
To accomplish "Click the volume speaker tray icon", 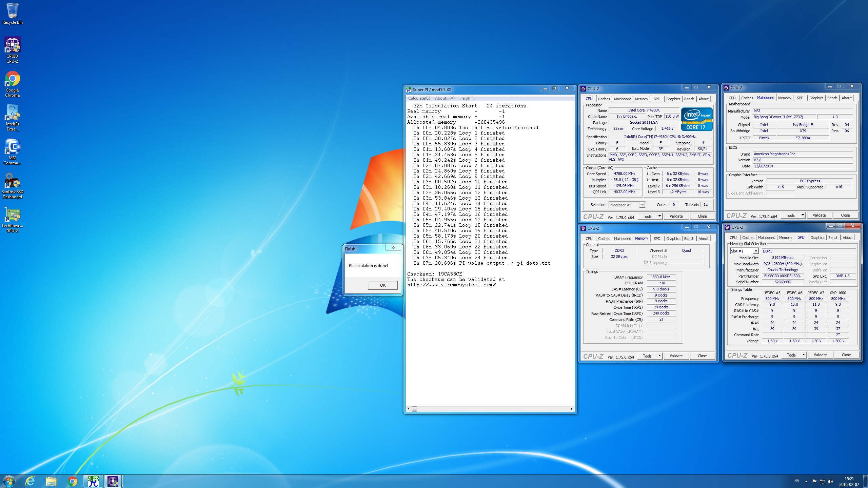I will 830,481.
